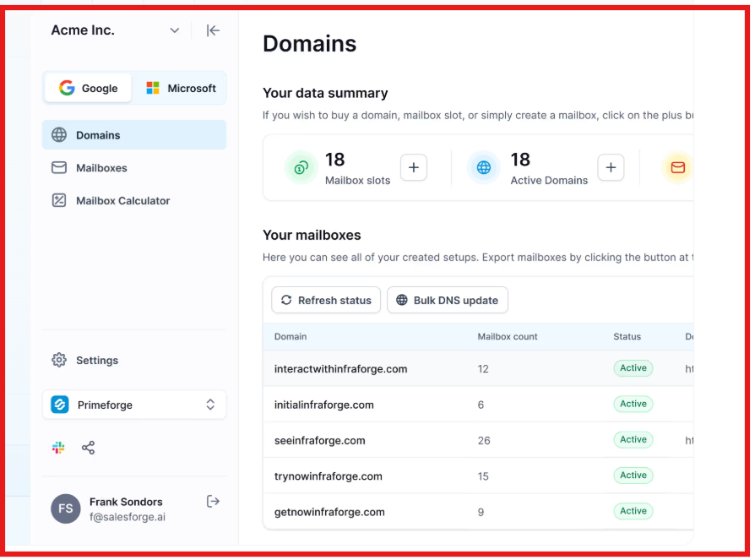The width and height of the screenshot is (755, 560).
Task: Click the FS user avatar
Action: 66,508
